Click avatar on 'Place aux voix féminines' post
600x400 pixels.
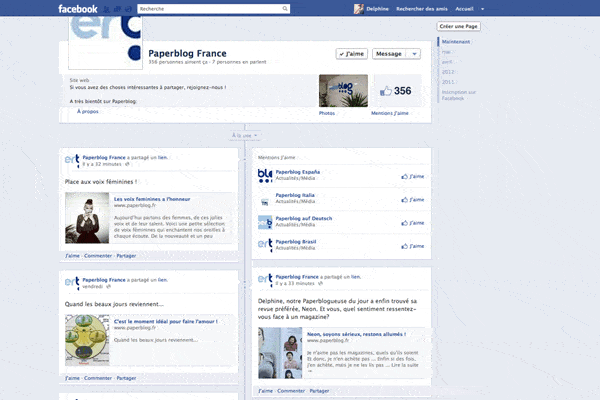tap(72, 161)
